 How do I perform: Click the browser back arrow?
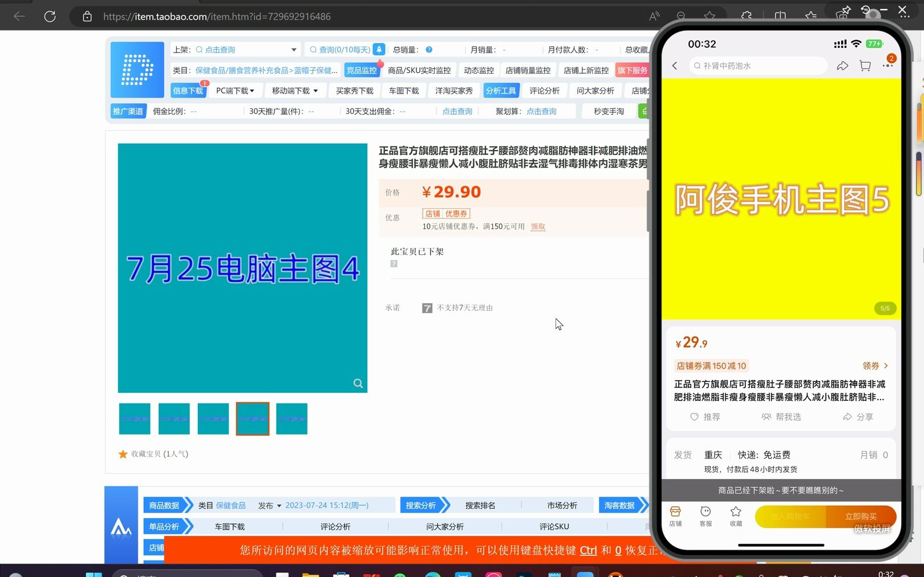tap(19, 17)
